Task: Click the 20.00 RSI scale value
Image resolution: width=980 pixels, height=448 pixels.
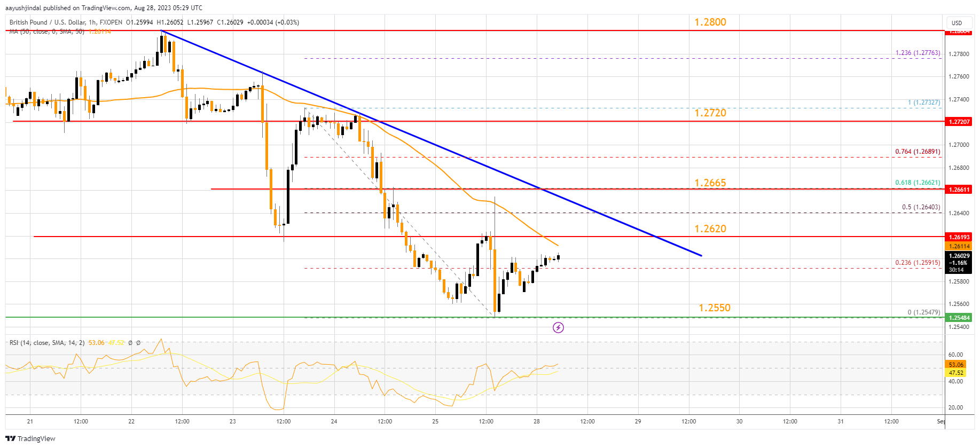Action: click(955, 407)
